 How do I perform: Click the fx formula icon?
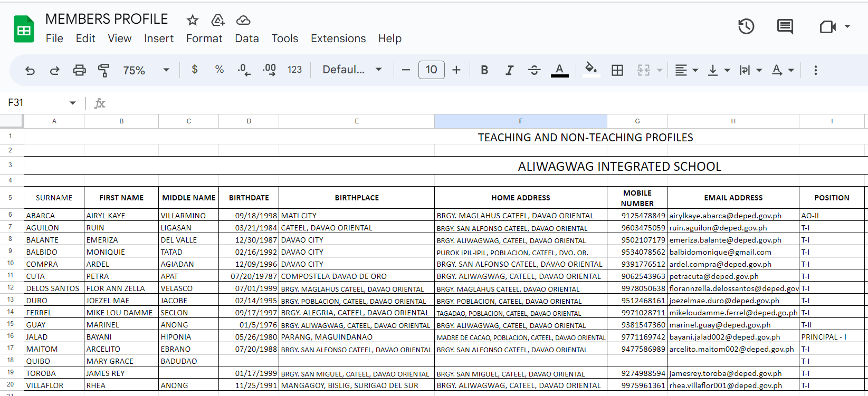(100, 103)
